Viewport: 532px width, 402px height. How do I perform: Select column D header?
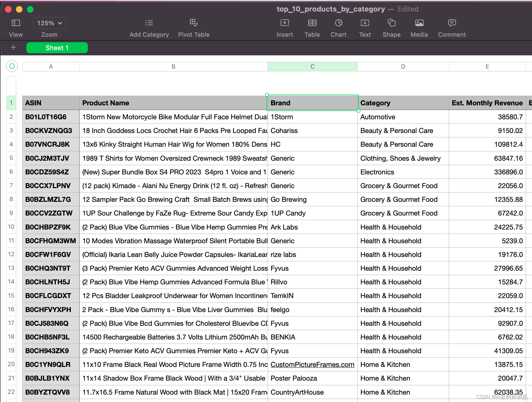pos(403,67)
